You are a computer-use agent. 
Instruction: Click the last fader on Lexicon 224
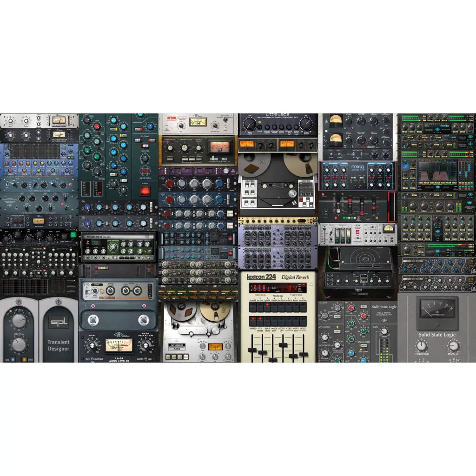point(304,354)
